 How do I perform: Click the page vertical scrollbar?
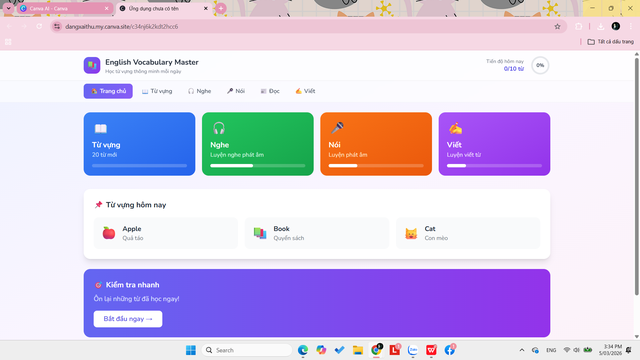click(636, 176)
